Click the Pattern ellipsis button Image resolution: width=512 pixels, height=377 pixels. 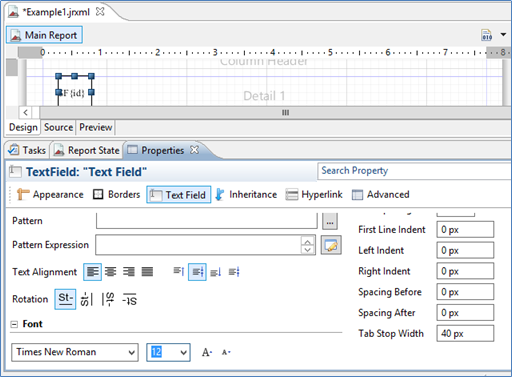(x=330, y=221)
